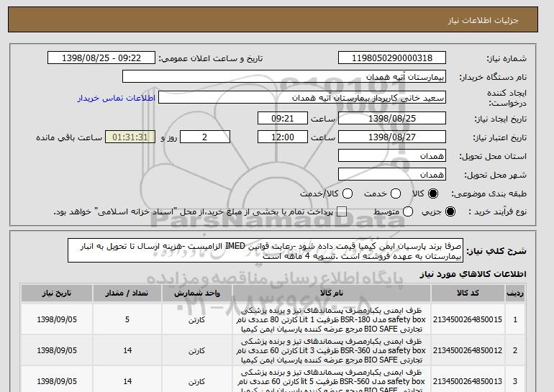Select the خدمت radio button
The image size is (554, 392).
coord(396,193)
